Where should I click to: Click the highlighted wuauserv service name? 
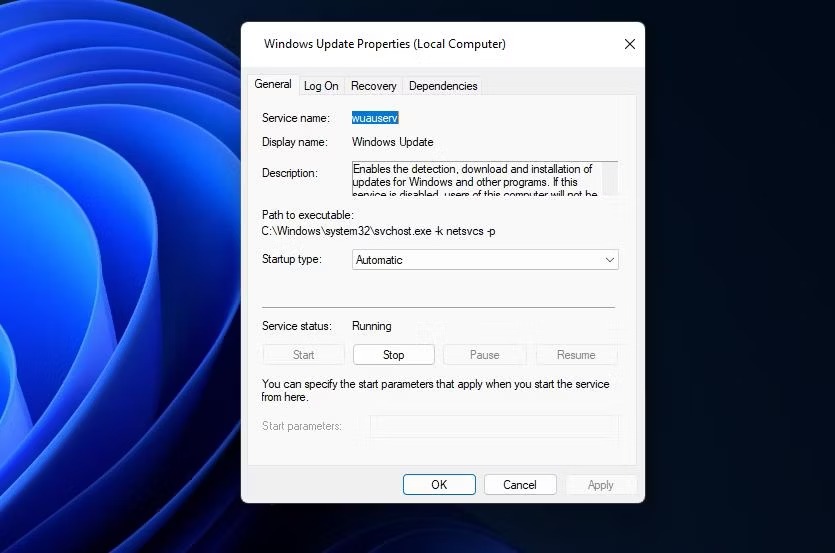(x=375, y=118)
